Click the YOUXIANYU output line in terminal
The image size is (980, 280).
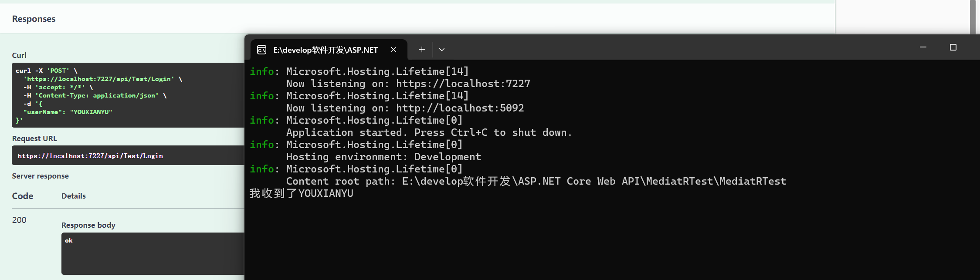[x=302, y=193]
